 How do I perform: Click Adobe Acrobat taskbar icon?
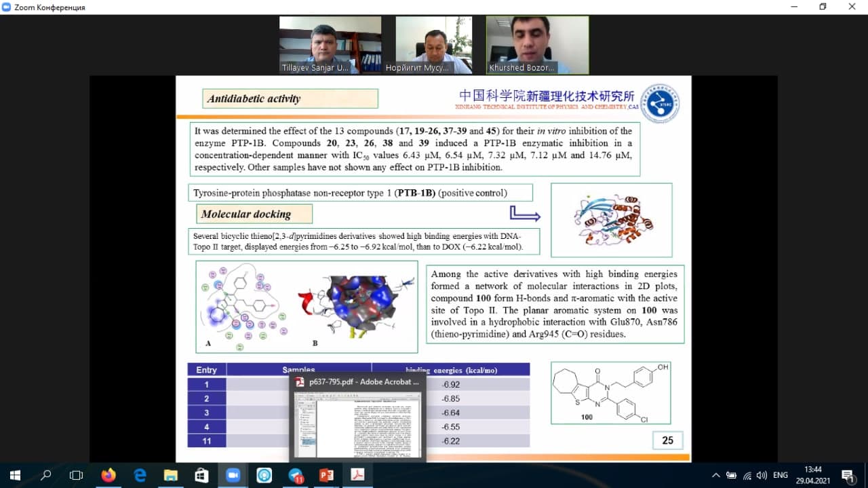point(357,475)
